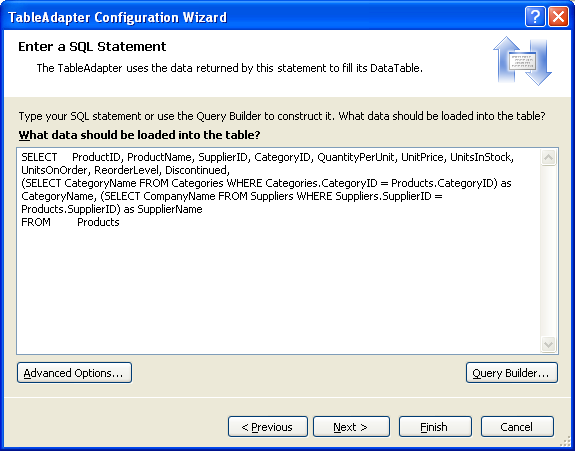
Task: Click the empty area of SQL statement box
Action: 279,290
